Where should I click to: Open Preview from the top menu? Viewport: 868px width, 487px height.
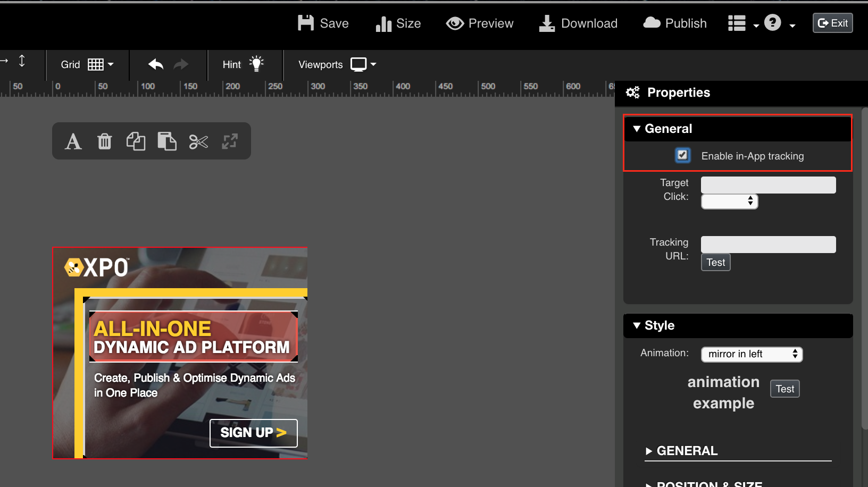pos(480,23)
